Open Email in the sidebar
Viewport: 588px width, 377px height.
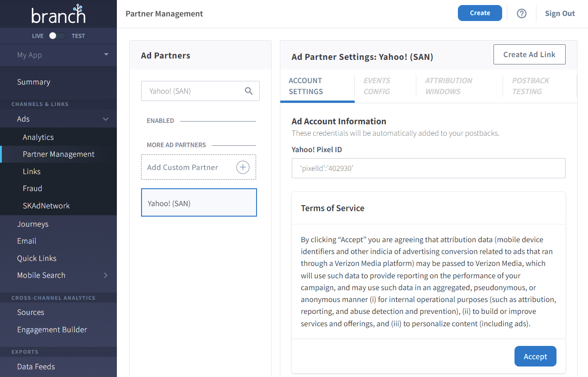(26, 241)
